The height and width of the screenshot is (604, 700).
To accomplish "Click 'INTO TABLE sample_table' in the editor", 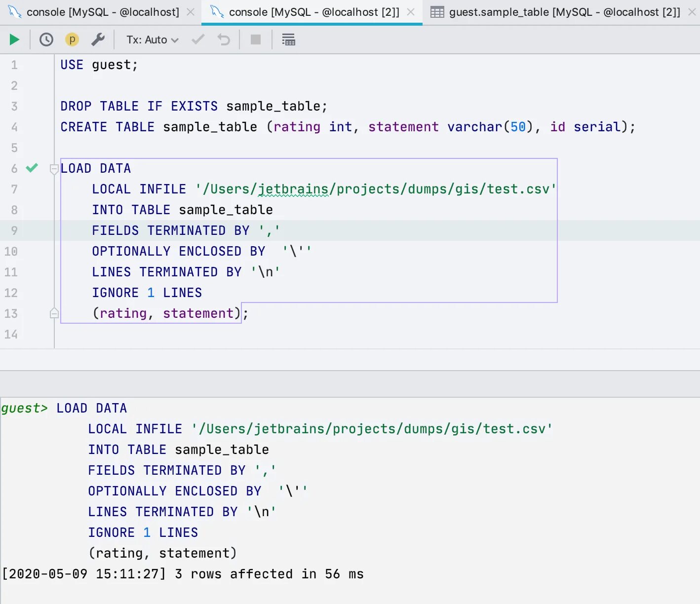I will pos(183,210).
